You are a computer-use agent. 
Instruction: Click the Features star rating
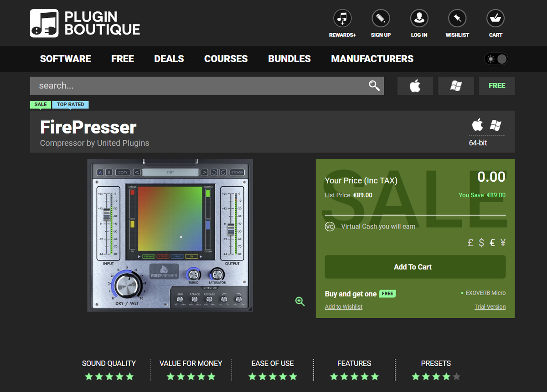pyautogui.click(x=354, y=377)
